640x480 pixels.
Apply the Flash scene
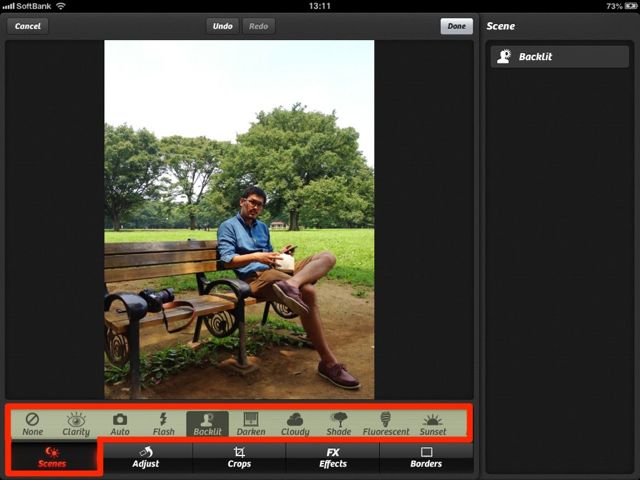point(164,424)
